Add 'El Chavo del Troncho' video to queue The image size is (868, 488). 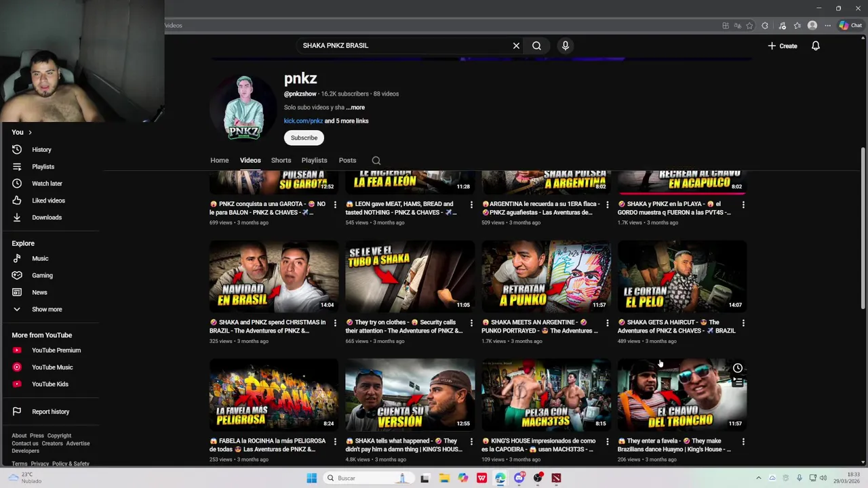pos(738,382)
